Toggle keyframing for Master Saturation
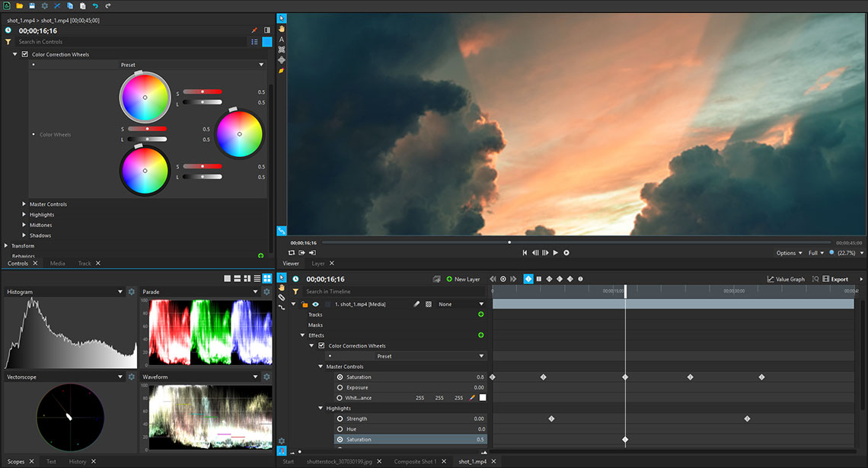The image size is (868, 468). [x=340, y=377]
